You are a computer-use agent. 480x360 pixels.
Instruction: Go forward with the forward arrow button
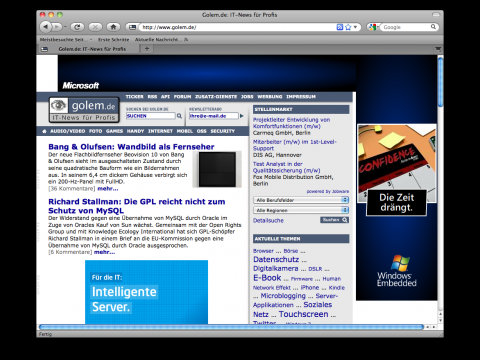coord(57,27)
